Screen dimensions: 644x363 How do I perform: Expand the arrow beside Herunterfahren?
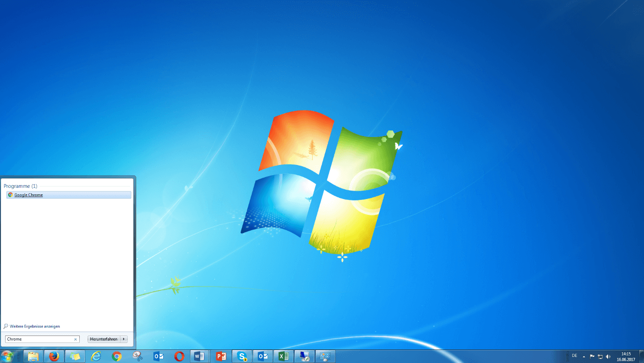point(124,339)
